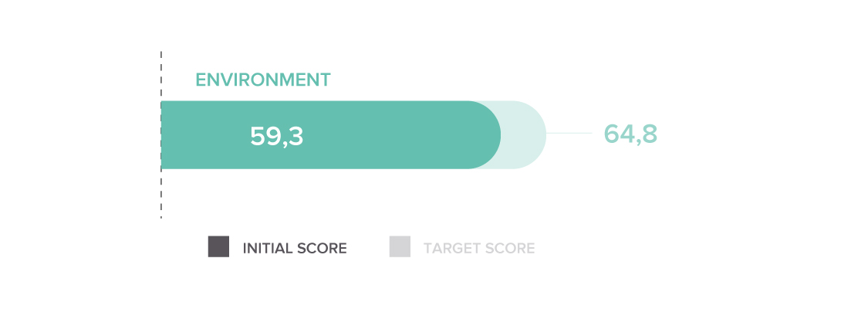Screen dimensions: 868x309
Task: Click the letter E starting ENVIRONMENT
Action: pyautogui.click(x=201, y=80)
